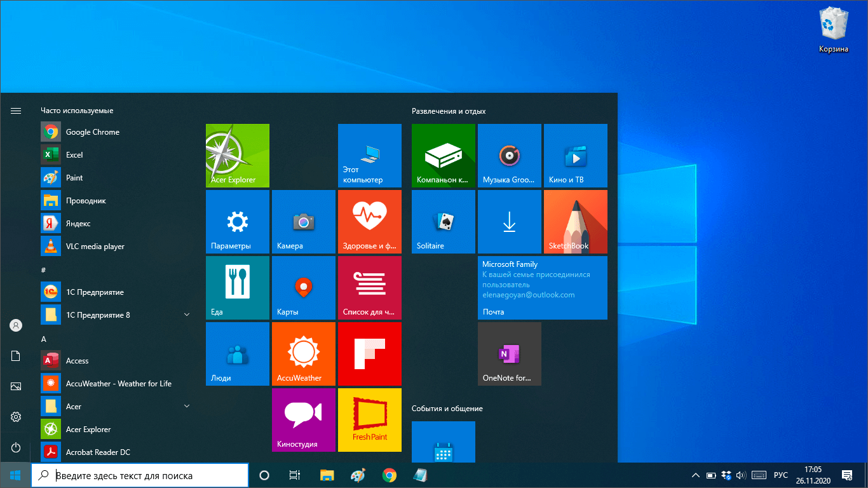Launch the Solitaire tile
This screenshot has width=868, height=488.
coord(443,221)
